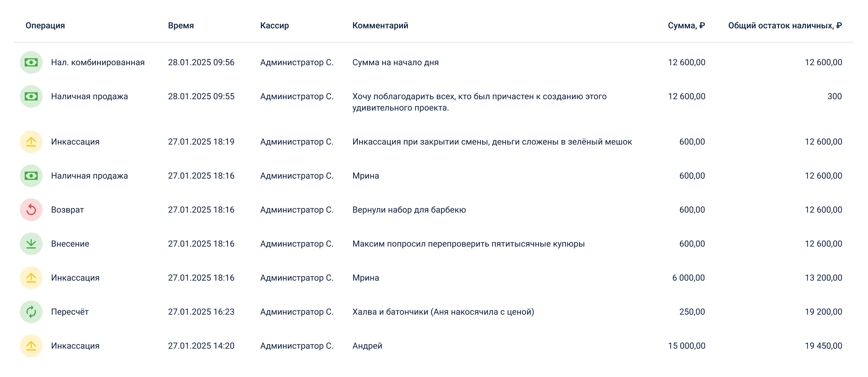868x377 pixels.
Task: Sort by the Операция column header
Action: point(45,26)
